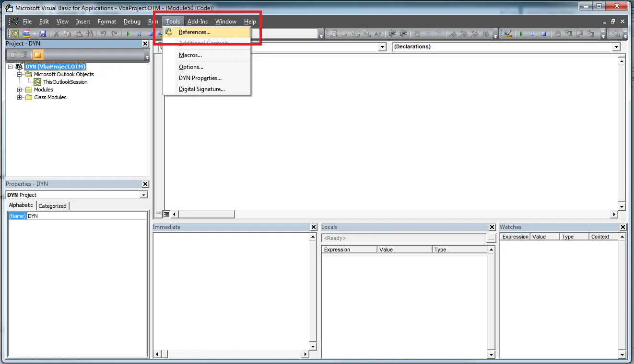Click the code window horizontal scrollbar thumb
634x364 pixels.
(206, 214)
